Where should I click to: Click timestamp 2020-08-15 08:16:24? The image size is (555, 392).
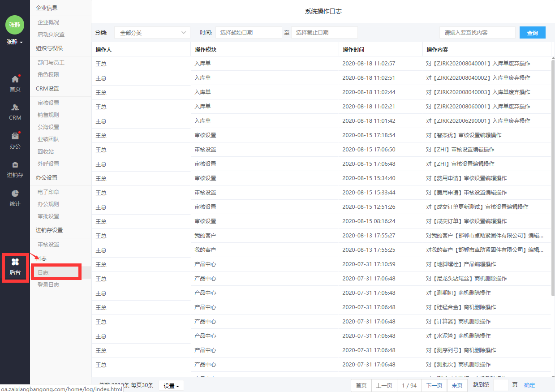pos(369,221)
